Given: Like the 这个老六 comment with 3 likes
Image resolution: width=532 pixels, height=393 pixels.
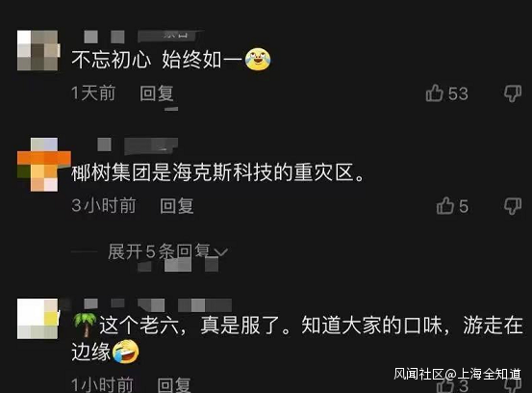Looking at the screenshot, I should [x=445, y=385].
